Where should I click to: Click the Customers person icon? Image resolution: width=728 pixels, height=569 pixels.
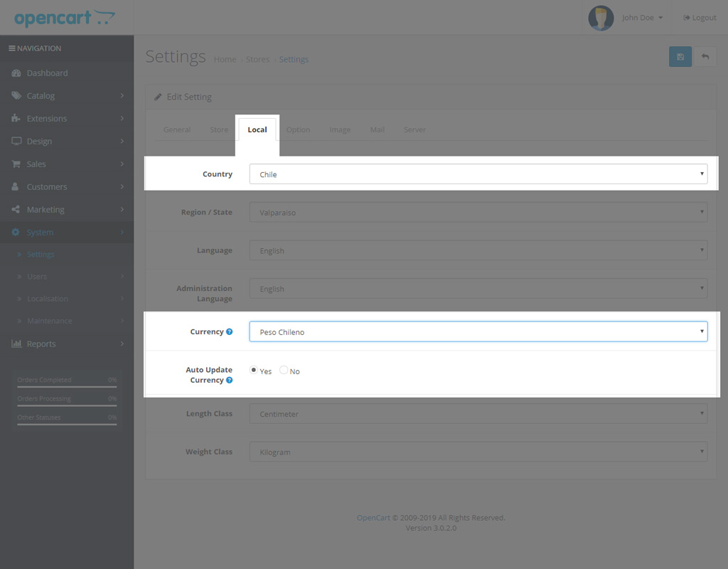click(x=15, y=186)
